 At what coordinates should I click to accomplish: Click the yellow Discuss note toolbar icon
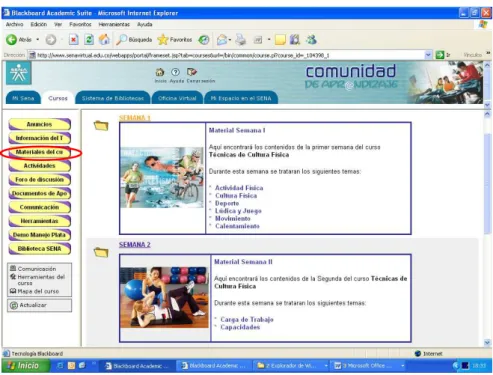pos(280,40)
